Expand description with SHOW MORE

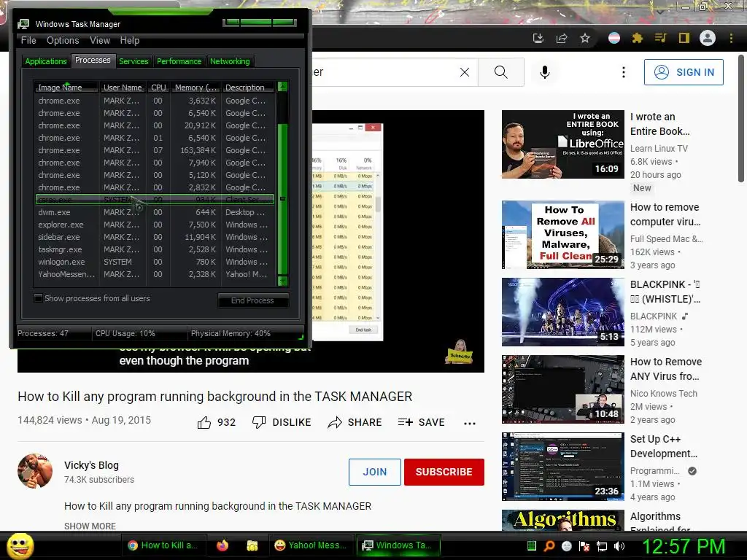click(90, 526)
